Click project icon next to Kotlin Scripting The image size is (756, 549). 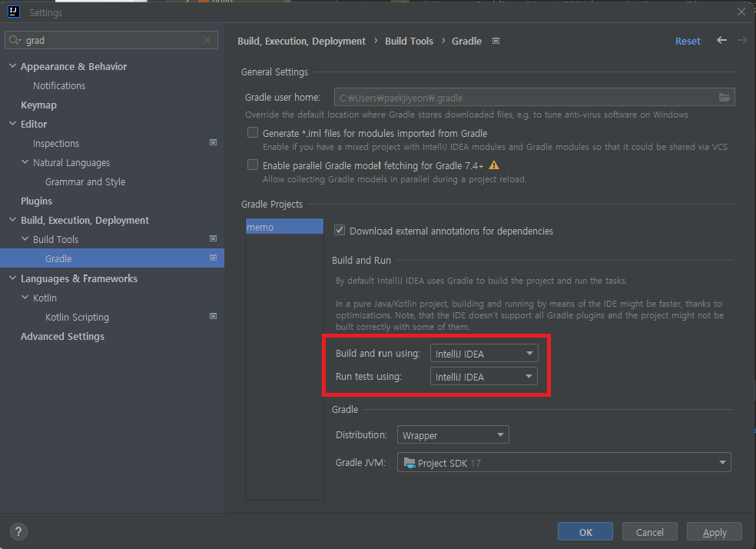[x=213, y=316]
